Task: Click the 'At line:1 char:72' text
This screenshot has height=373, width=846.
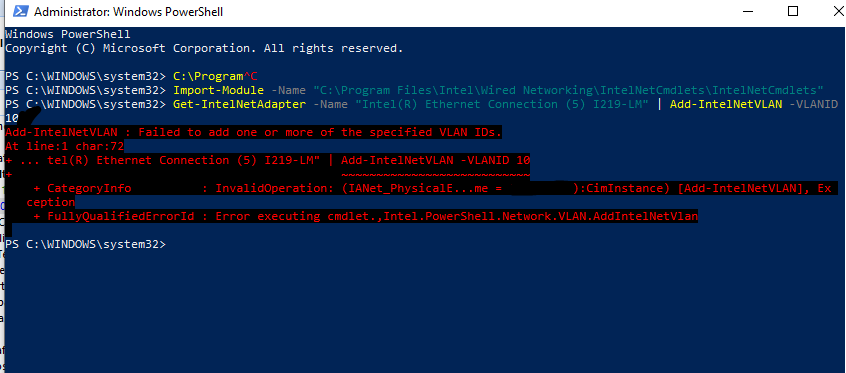Action: (65, 146)
